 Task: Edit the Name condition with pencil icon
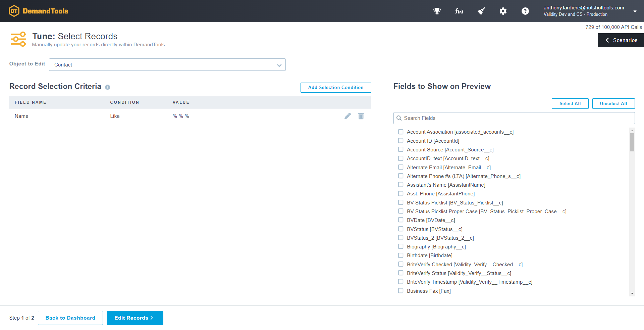pyautogui.click(x=347, y=116)
